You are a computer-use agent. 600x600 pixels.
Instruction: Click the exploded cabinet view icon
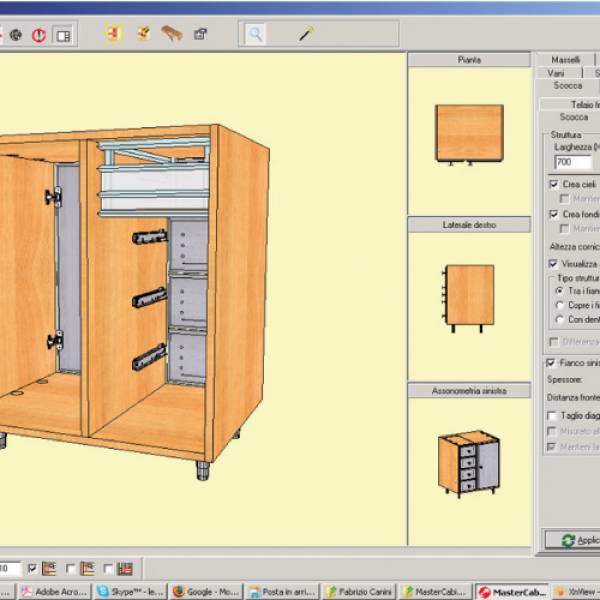coord(114,34)
